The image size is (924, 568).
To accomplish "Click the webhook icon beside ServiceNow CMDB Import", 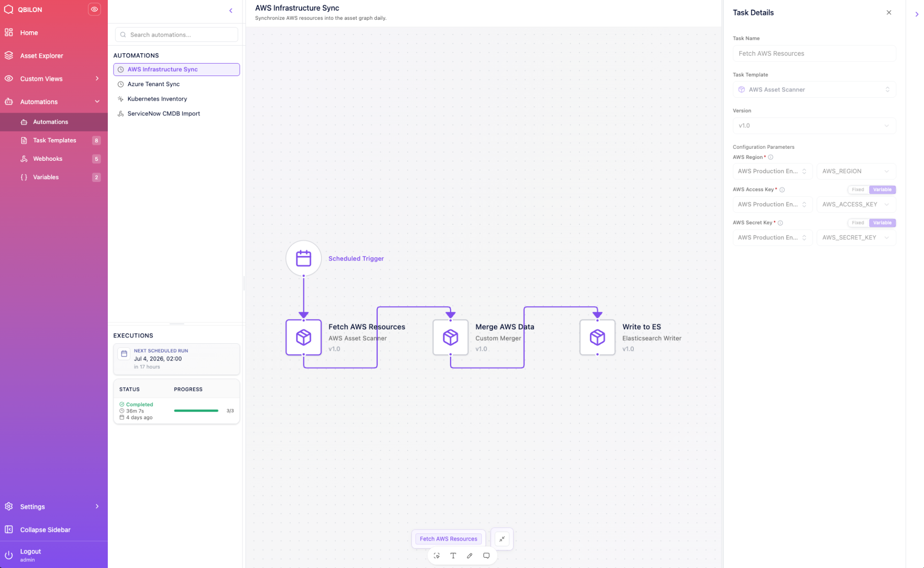I will click(x=121, y=114).
